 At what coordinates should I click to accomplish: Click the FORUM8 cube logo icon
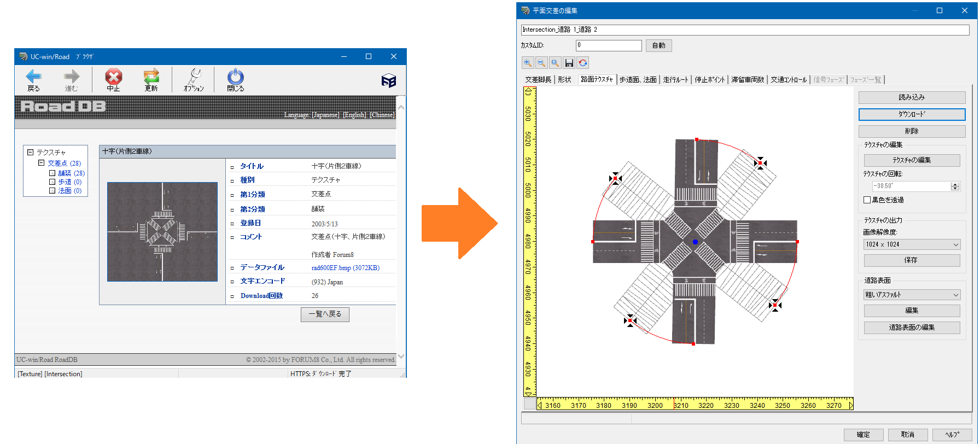388,81
